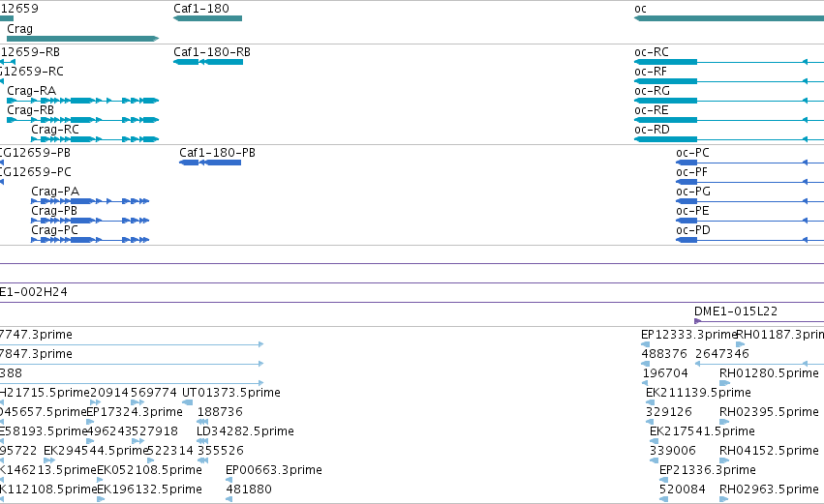Select the oc gene feature
The image size is (824, 504).
[x=729, y=18]
